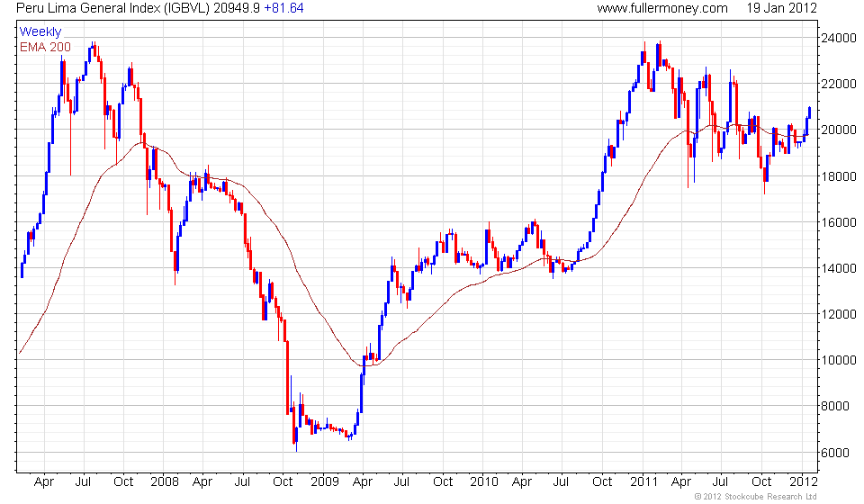Click the 2011 year label on time axis
The image size is (864, 504).
[644, 481]
